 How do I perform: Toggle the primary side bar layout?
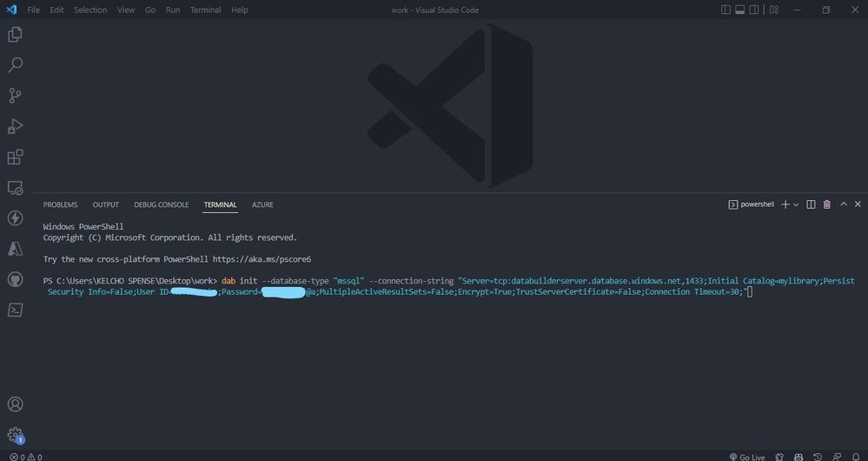[726, 10]
